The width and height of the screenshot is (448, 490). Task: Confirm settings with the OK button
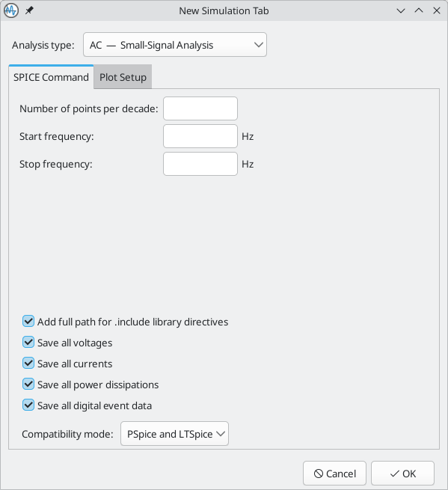[402, 474]
